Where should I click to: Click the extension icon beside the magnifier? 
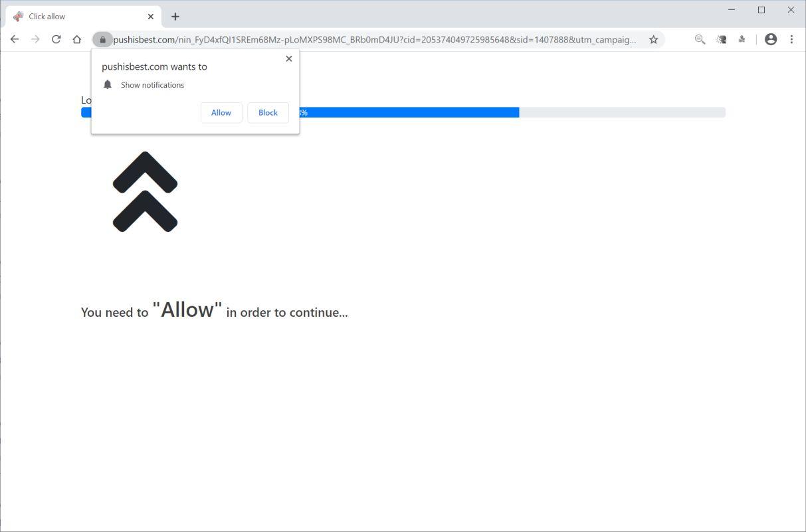(x=720, y=39)
